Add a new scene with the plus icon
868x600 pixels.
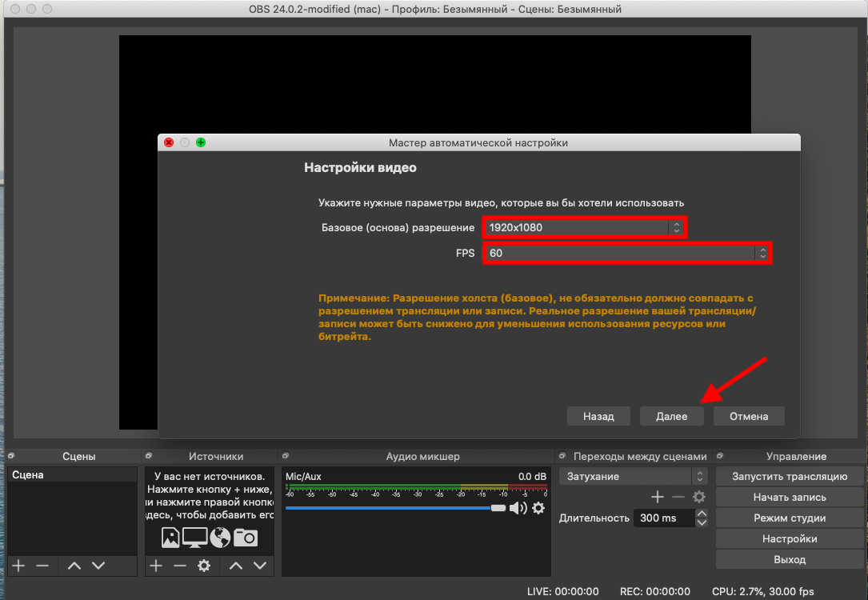(x=19, y=566)
